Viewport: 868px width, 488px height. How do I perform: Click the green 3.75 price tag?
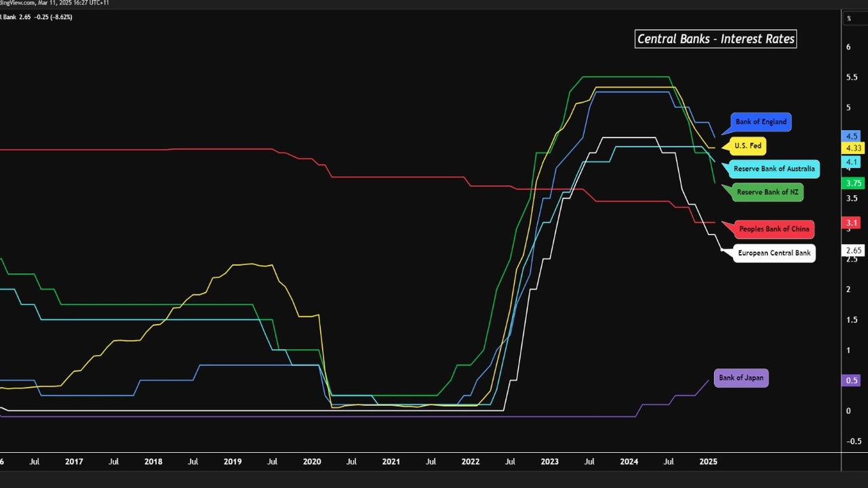[854, 183]
